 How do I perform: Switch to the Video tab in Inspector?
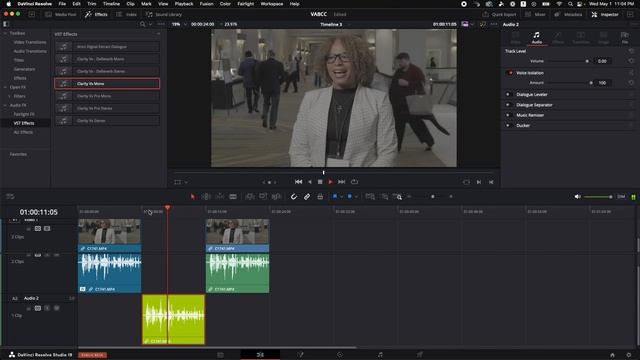tap(515, 38)
